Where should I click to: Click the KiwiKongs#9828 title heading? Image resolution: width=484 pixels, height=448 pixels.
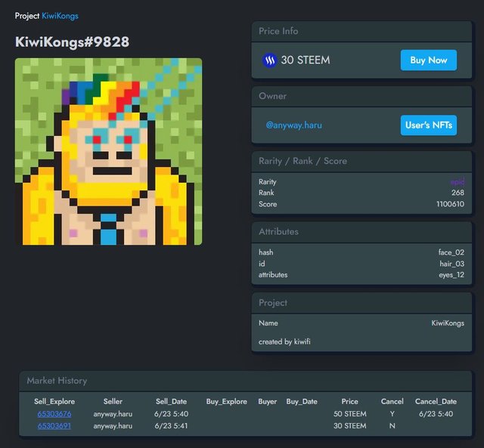(x=72, y=42)
